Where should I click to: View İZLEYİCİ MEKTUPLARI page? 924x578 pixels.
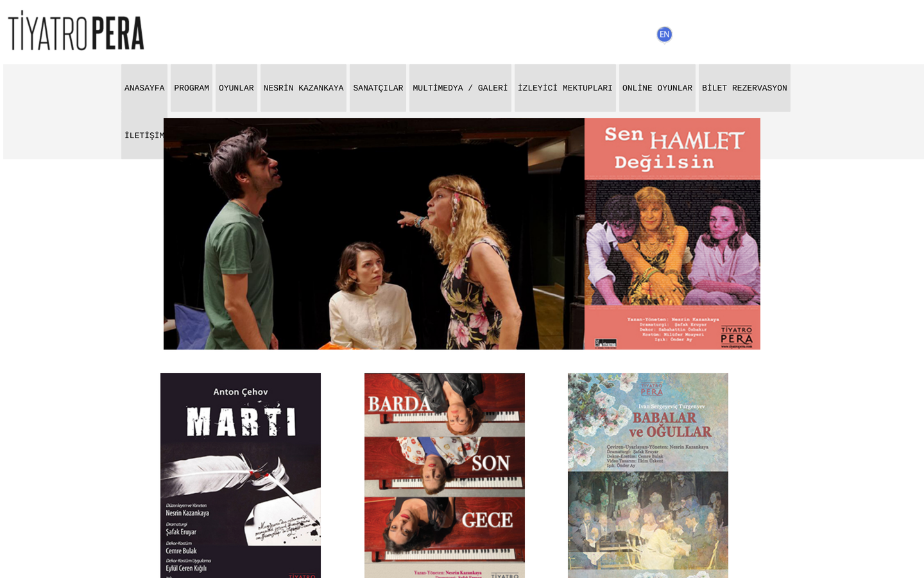pyautogui.click(x=565, y=88)
